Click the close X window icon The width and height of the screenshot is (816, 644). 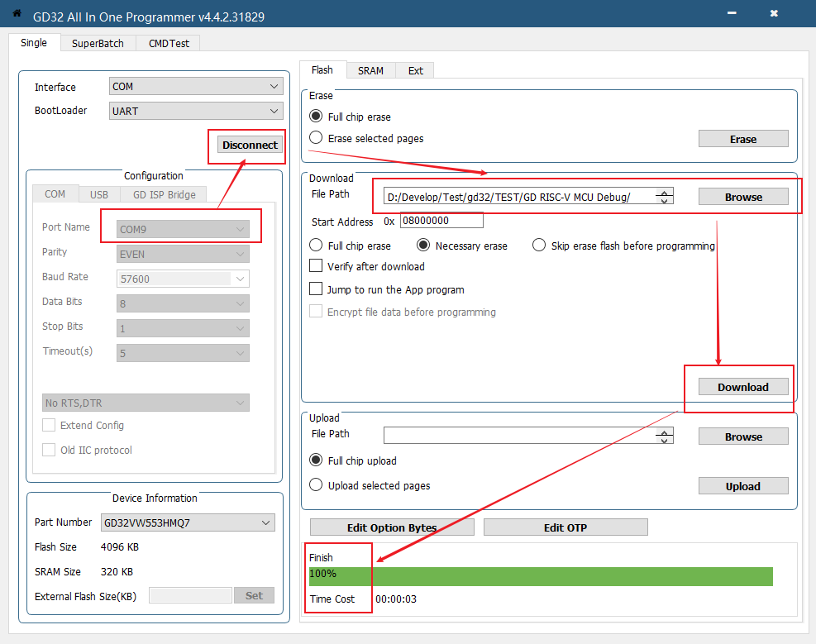pos(774,13)
